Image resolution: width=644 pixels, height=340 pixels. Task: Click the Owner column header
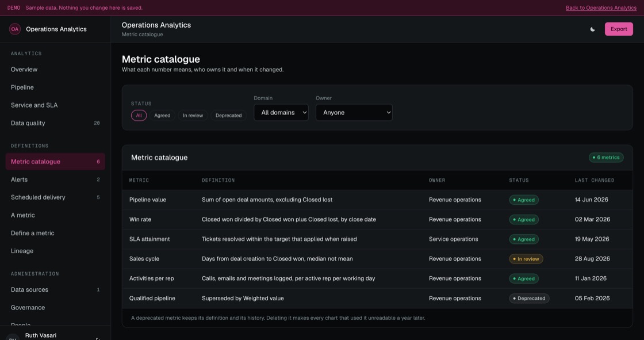pyautogui.click(x=436, y=180)
